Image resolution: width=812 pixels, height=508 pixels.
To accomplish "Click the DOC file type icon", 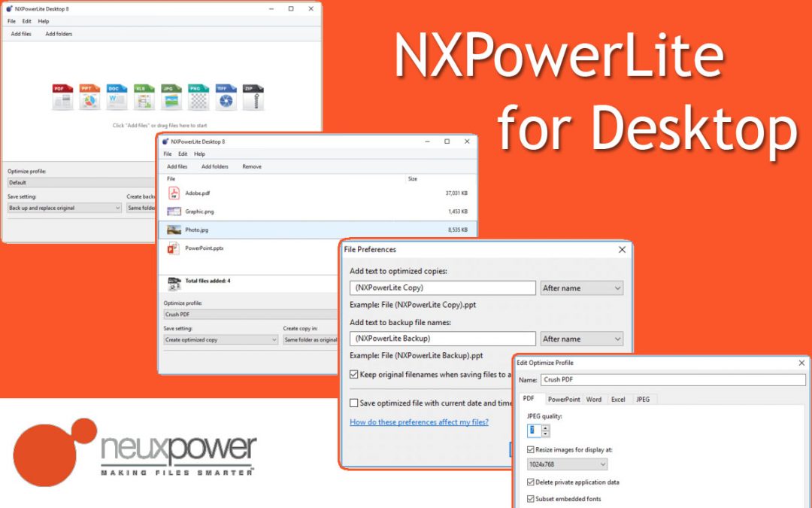I will tap(117, 97).
